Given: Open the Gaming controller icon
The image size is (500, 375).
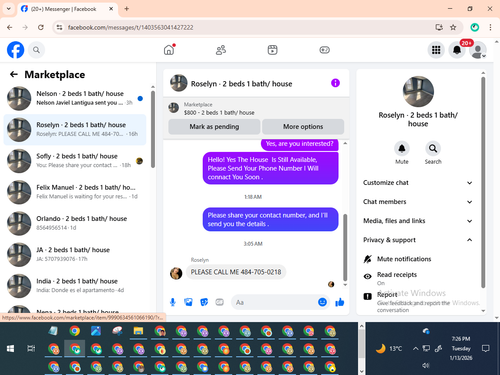Looking at the screenshot, I should pyautogui.click(x=324, y=50).
